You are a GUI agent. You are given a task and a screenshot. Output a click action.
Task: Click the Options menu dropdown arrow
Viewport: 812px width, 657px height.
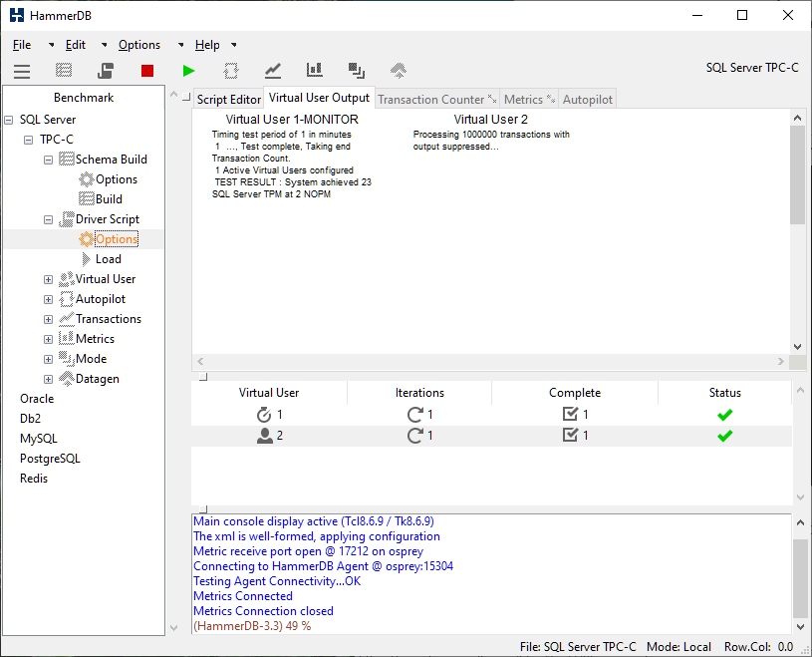pyautogui.click(x=180, y=45)
